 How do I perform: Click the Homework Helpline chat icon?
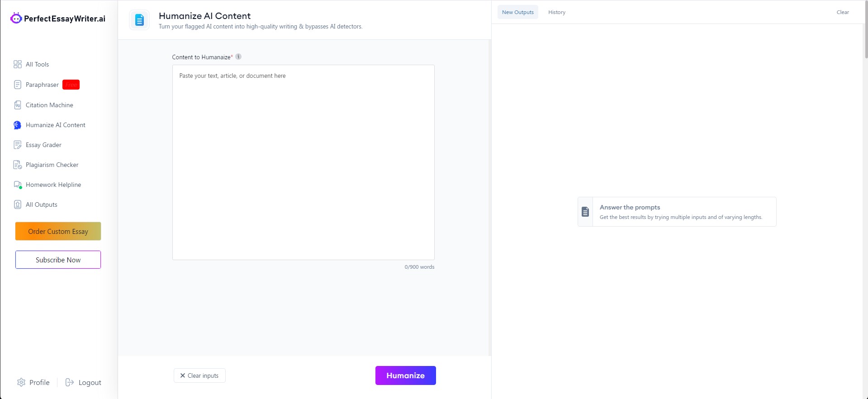18,185
